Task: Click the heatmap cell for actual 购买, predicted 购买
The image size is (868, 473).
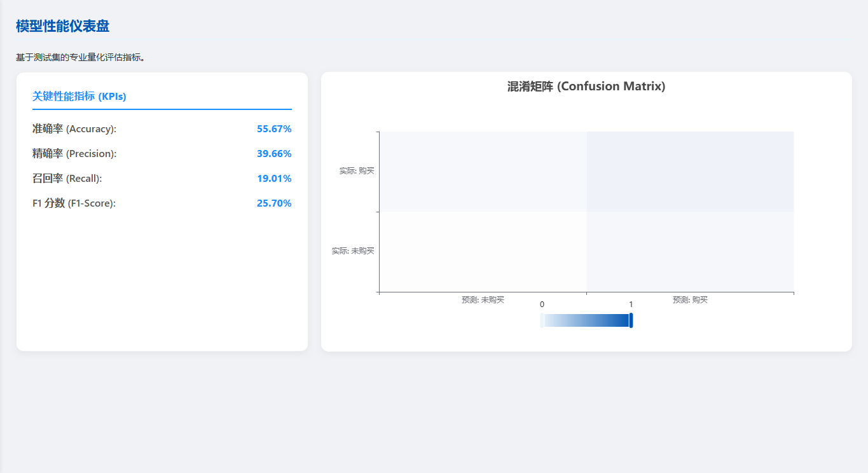Action: point(690,172)
